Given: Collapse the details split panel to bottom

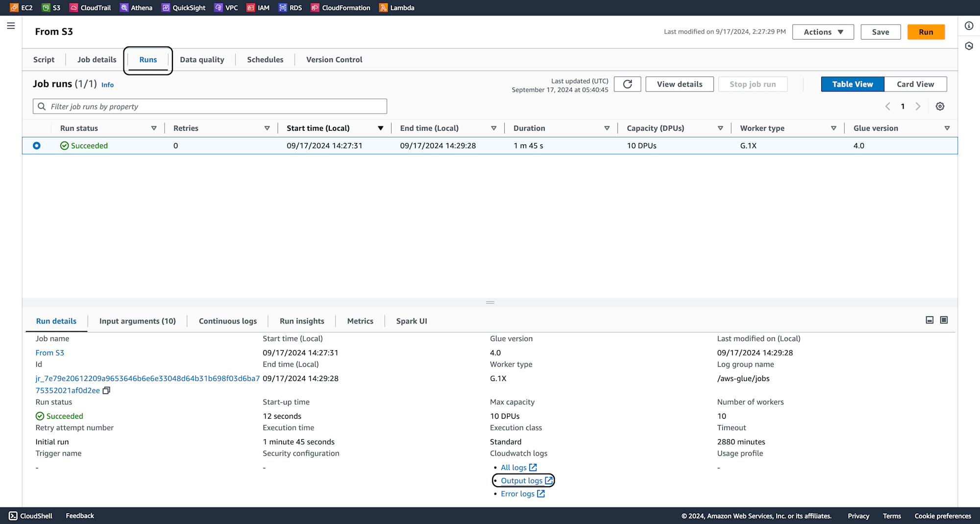Looking at the screenshot, I should [930, 320].
